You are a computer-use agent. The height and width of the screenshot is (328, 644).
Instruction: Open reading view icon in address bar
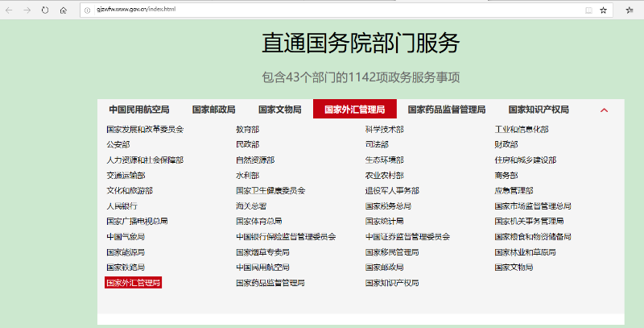pos(588,10)
